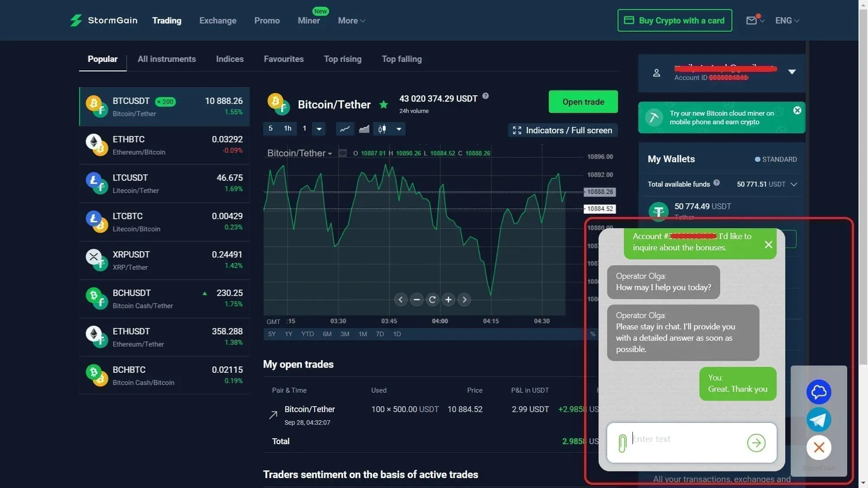Click the Open trade button
Viewport: 868px width, 488px height.
pos(583,102)
